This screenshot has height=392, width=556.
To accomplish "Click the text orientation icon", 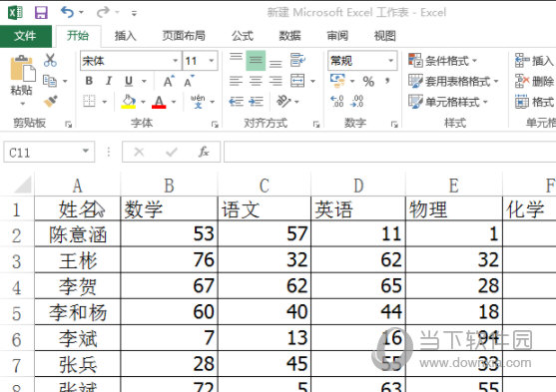I will click(283, 102).
